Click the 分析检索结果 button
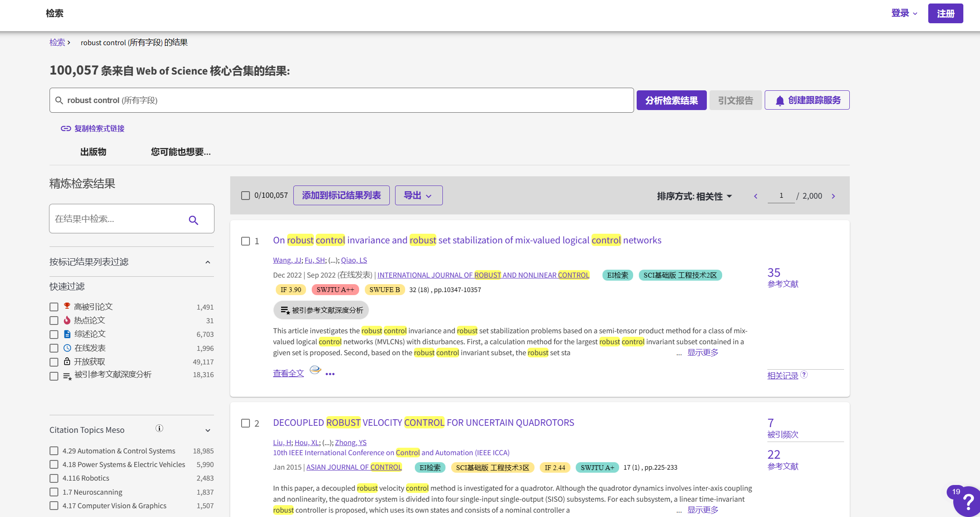Screen dimensions: 980x517 pos(671,100)
